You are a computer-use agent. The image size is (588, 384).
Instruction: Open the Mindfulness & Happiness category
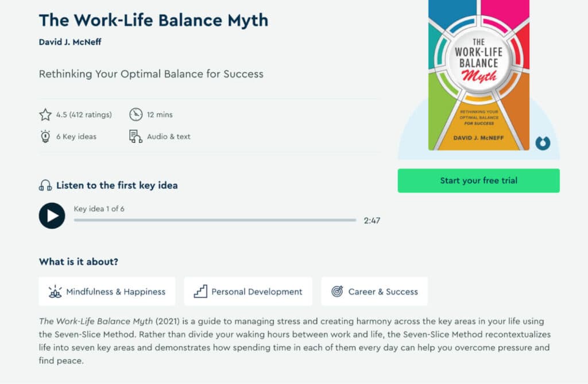pos(107,292)
